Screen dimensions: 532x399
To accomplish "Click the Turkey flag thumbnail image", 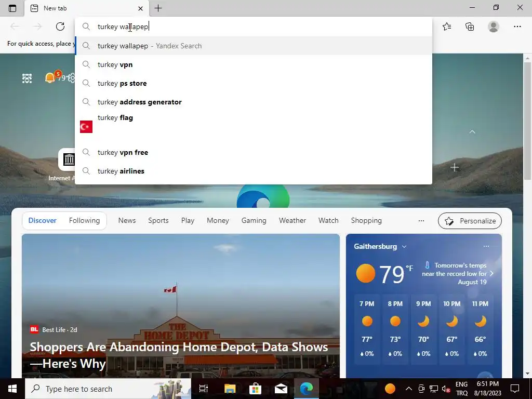I will (x=86, y=127).
